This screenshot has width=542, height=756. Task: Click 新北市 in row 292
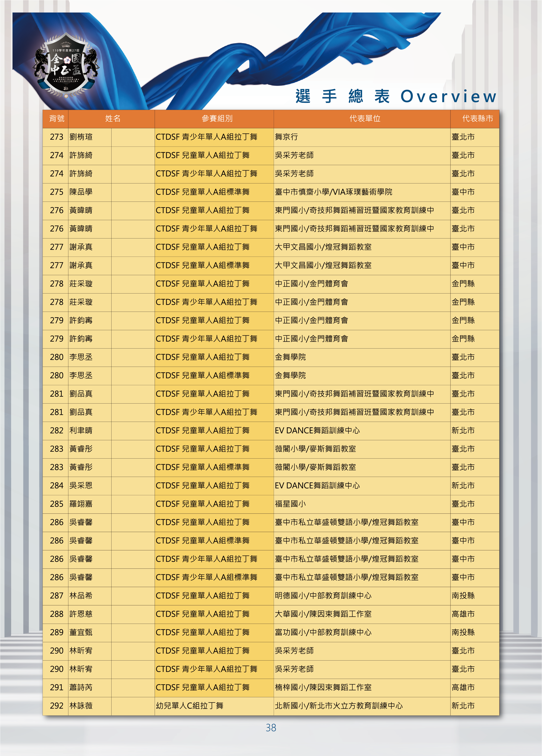pyautogui.click(x=463, y=706)
